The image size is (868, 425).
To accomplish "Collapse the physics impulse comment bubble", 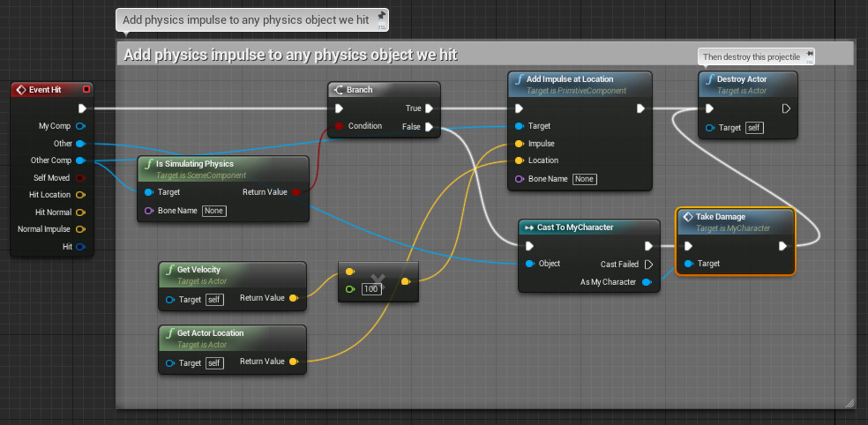I will tap(381, 26).
